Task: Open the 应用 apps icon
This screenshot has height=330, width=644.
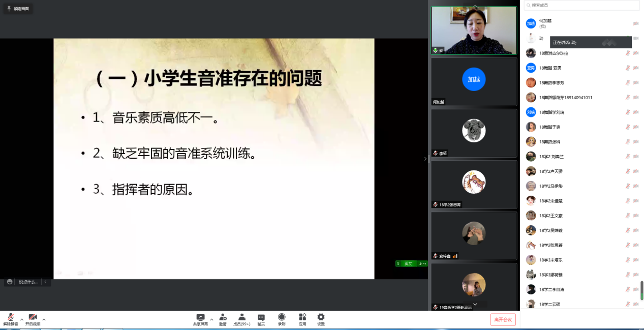Action: 302,317
